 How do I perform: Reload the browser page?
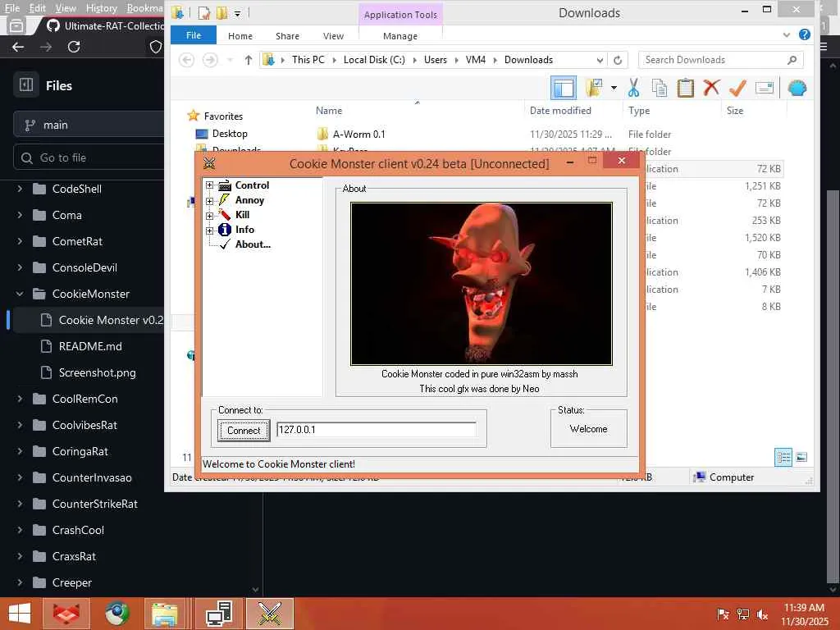(x=74, y=47)
